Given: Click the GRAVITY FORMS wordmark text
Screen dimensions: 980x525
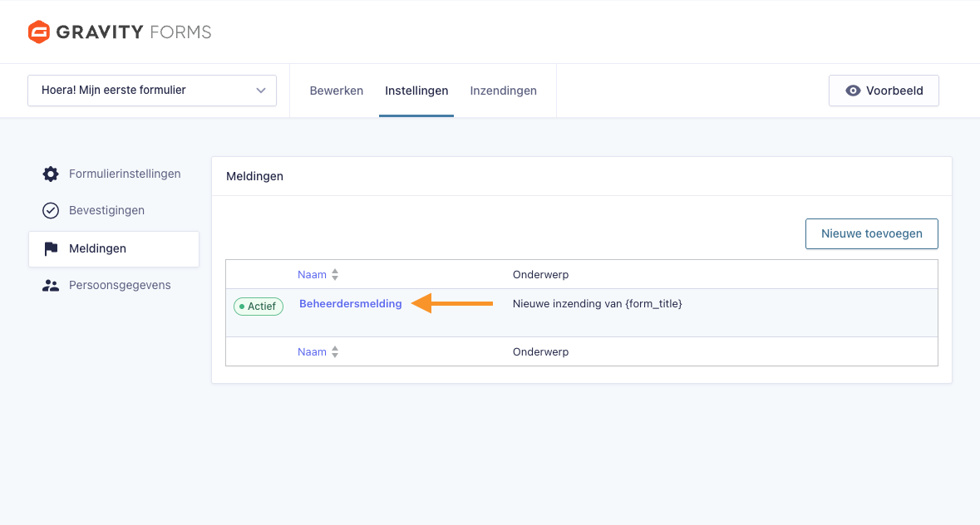Looking at the screenshot, I should [134, 32].
